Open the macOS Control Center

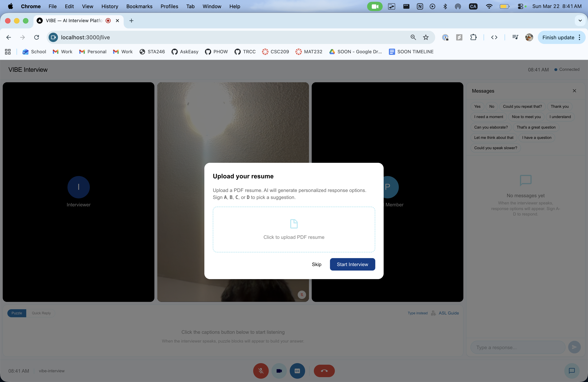pyautogui.click(x=520, y=6)
